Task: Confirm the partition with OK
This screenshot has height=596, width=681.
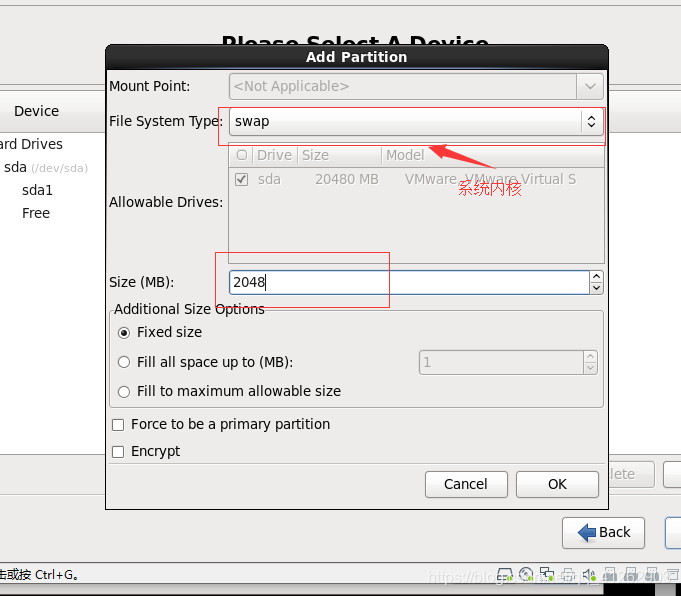Action: pos(557,484)
